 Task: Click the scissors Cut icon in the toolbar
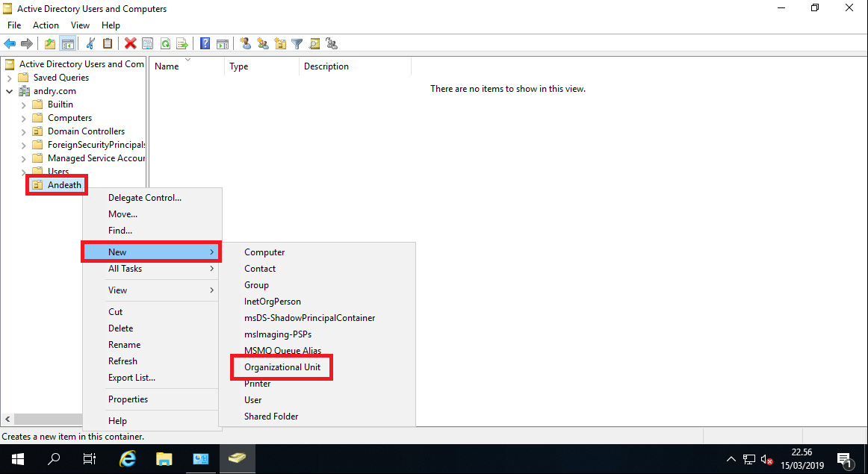pyautogui.click(x=91, y=44)
